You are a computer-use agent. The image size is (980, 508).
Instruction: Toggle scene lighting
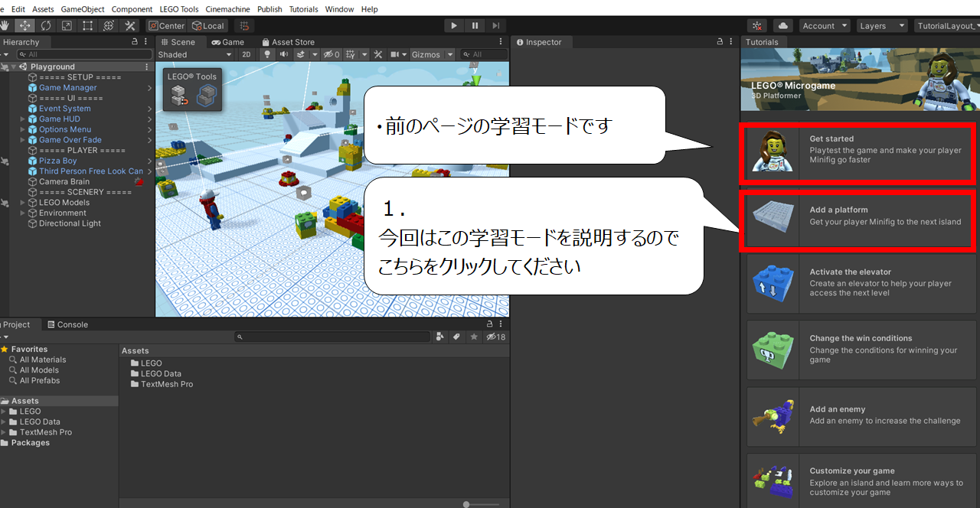pyautogui.click(x=267, y=54)
